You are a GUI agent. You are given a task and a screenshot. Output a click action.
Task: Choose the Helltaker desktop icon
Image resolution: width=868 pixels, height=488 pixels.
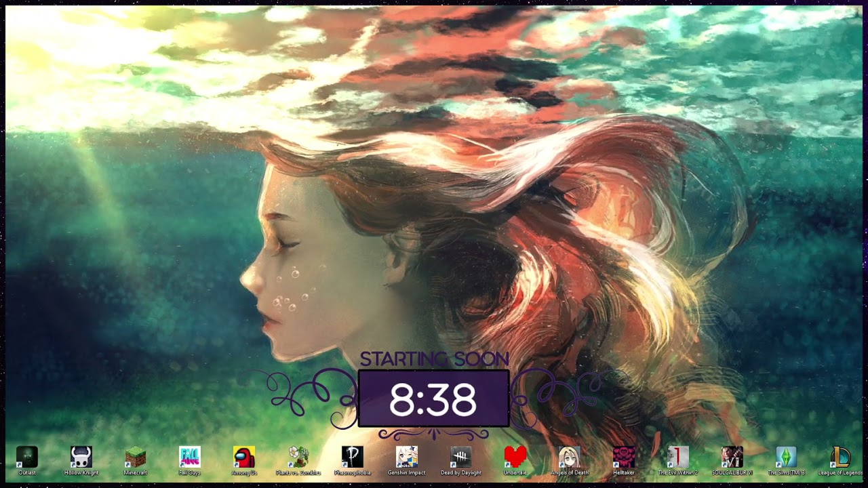point(624,457)
